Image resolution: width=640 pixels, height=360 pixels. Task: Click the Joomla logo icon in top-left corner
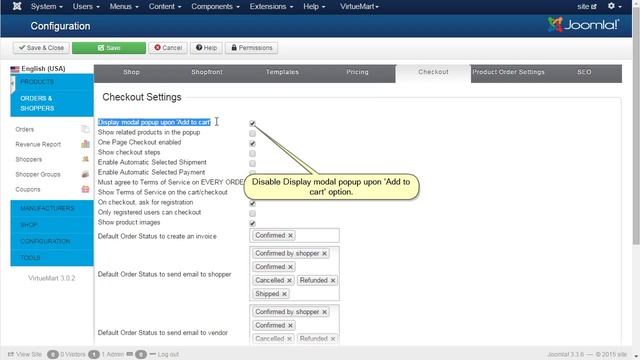click(x=17, y=6)
